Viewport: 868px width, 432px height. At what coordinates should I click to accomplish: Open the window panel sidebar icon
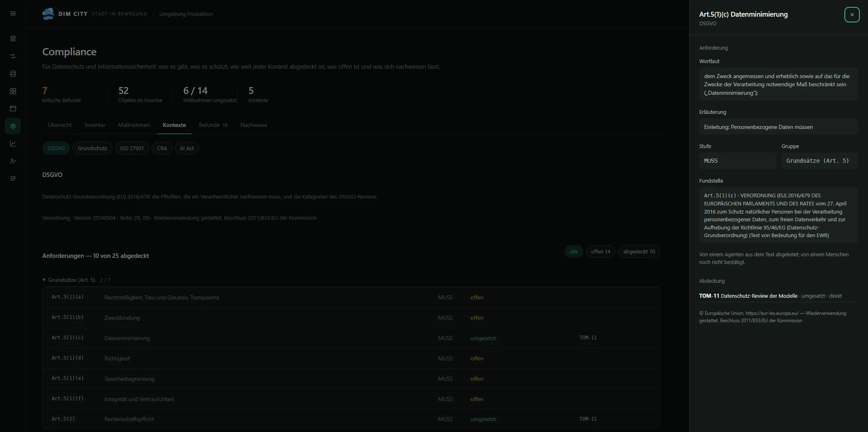click(x=13, y=109)
